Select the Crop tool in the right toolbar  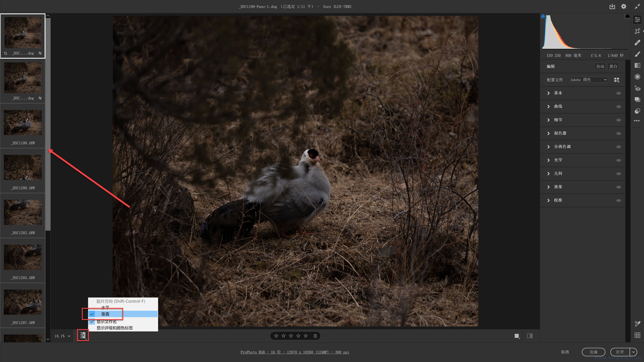(637, 31)
